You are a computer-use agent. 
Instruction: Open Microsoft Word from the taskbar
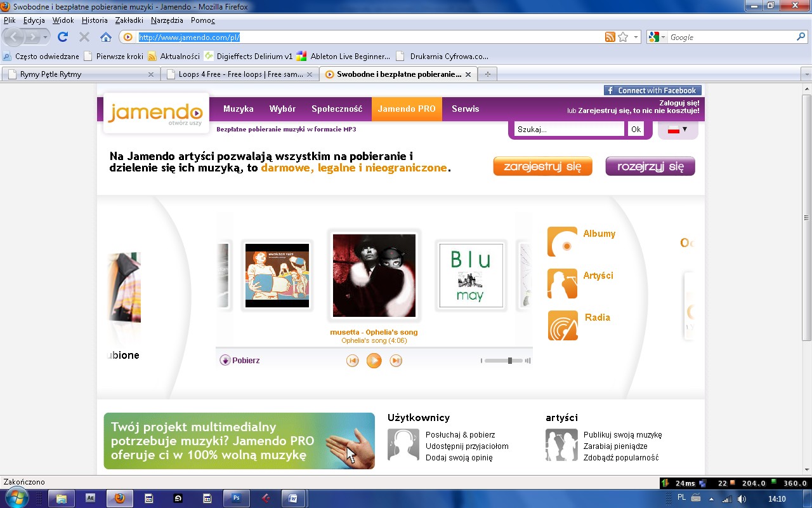[x=293, y=498]
